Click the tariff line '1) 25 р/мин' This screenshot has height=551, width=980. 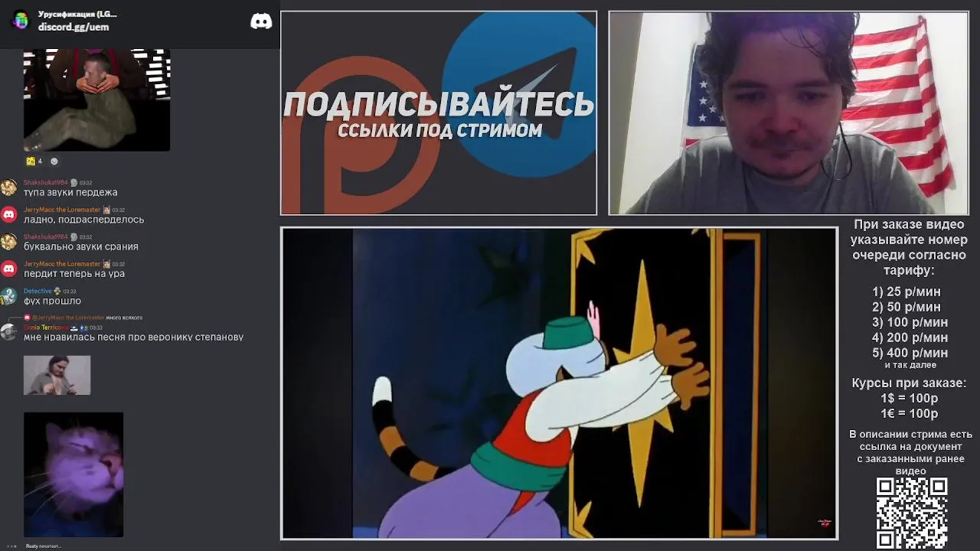click(x=906, y=292)
